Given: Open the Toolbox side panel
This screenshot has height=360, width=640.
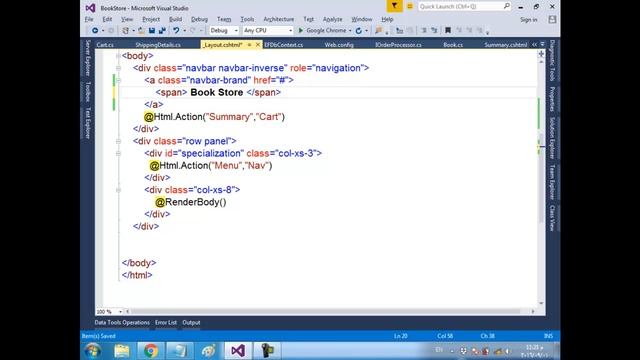Looking at the screenshot, I should tap(87, 91).
